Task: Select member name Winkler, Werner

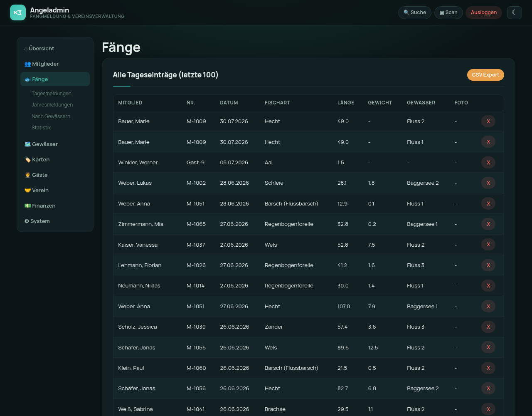Action: [138, 163]
